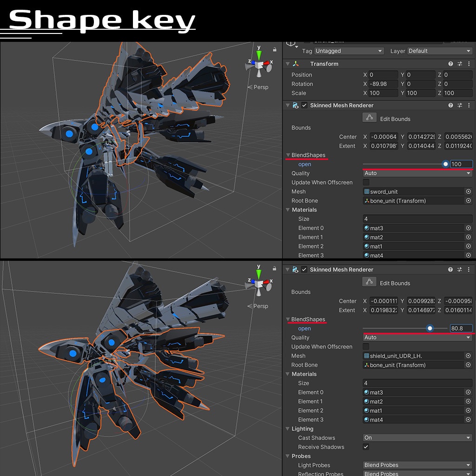
Task: Collapse the upper BlendShapes foldout
Action: (288, 155)
